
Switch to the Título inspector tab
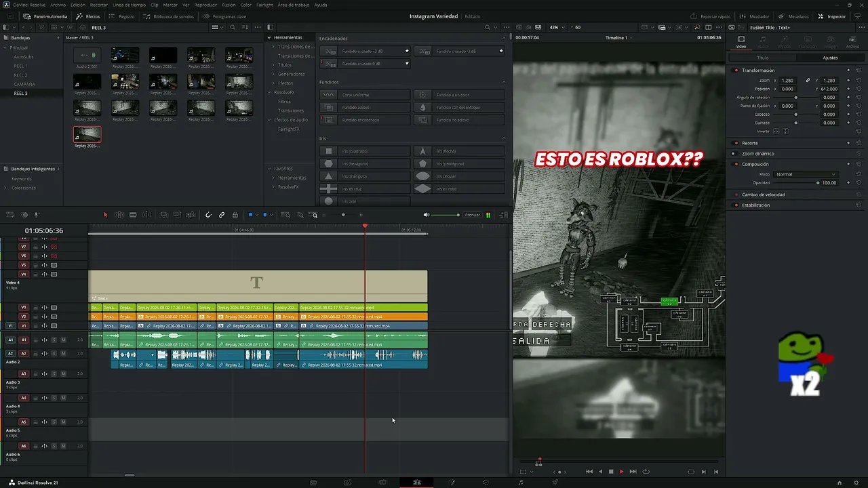pyautogui.click(x=762, y=58)
